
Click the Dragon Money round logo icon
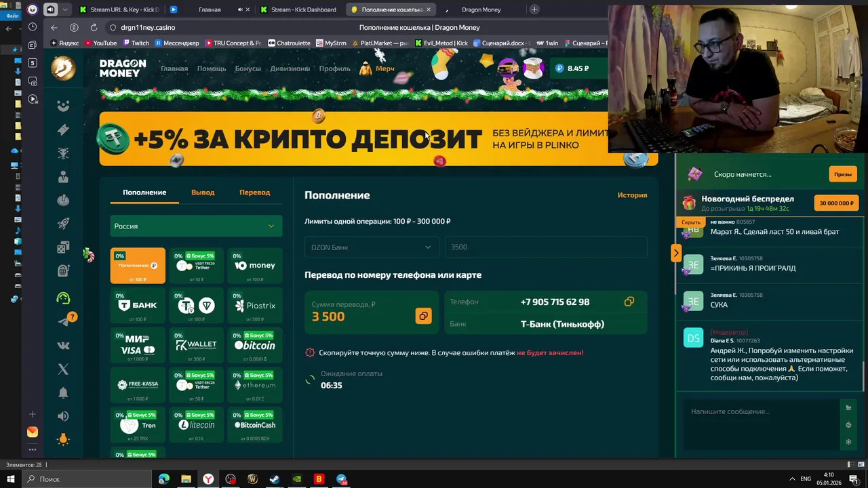point(63,68)
